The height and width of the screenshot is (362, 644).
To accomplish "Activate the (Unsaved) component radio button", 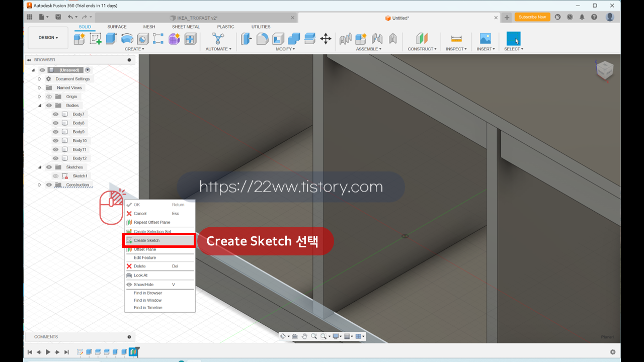I will tap(88, 70).
